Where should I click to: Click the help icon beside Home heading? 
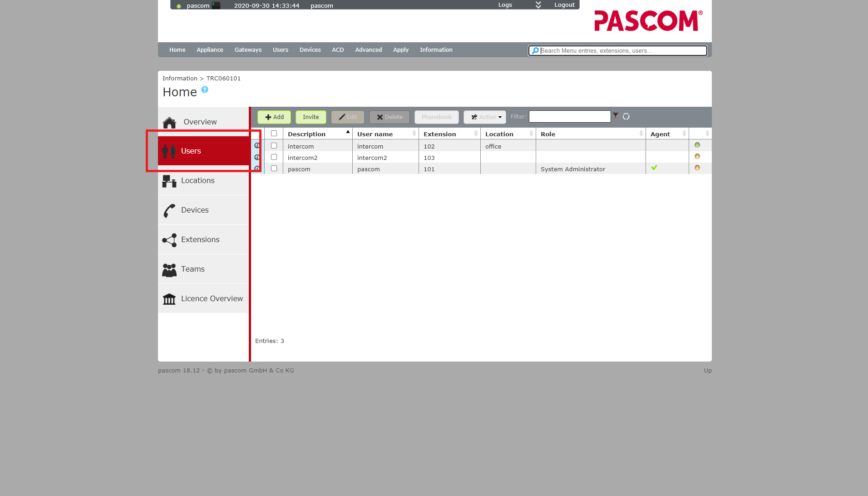pyautogui.click(x=205, y=90)
